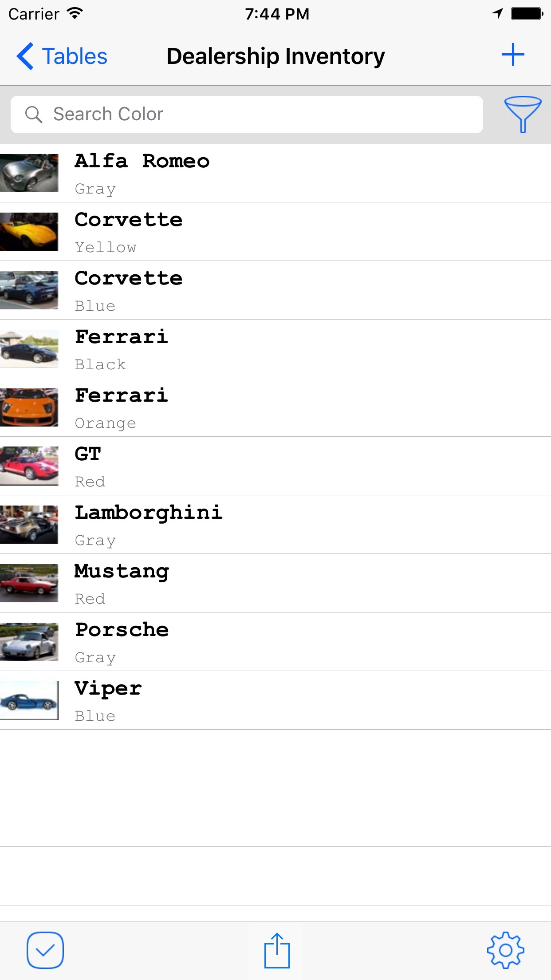Image resolution: width=551 pixels, height=980 pixels.
Task: Open the Alfa Romeo Gray row
Action: tap(275, 173)
